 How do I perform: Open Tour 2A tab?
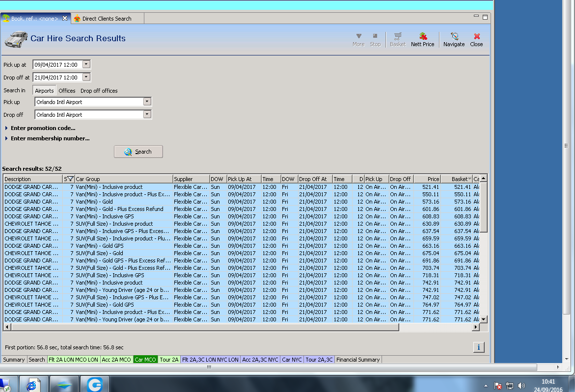point(169,360)
